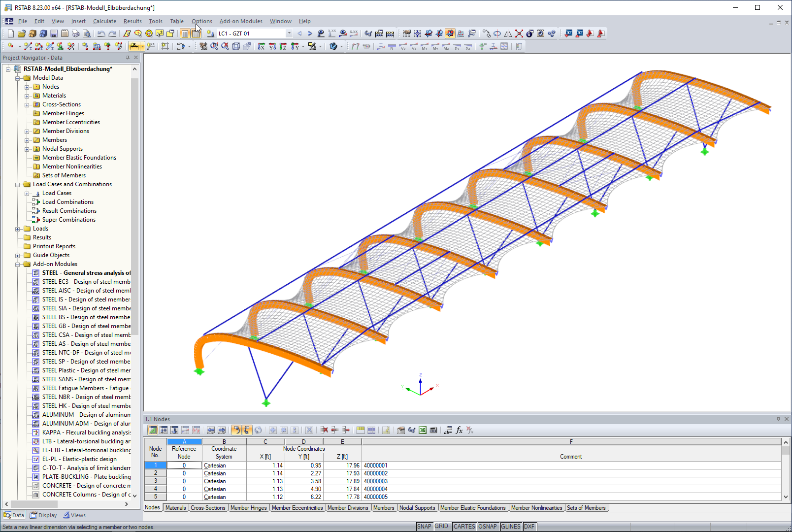Open the Calculate menu

[104, 21]
